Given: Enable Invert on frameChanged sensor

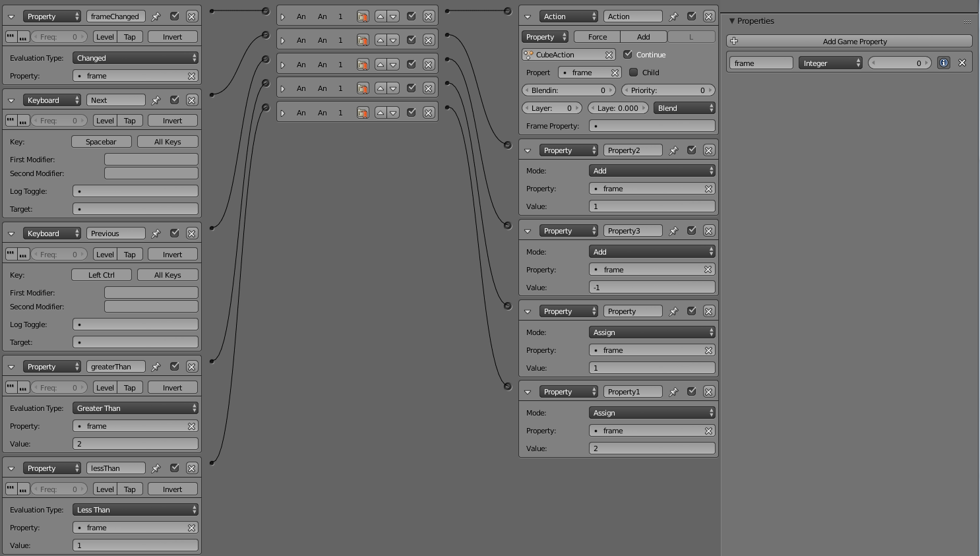Looking at the screenshot, I should 172,37.
